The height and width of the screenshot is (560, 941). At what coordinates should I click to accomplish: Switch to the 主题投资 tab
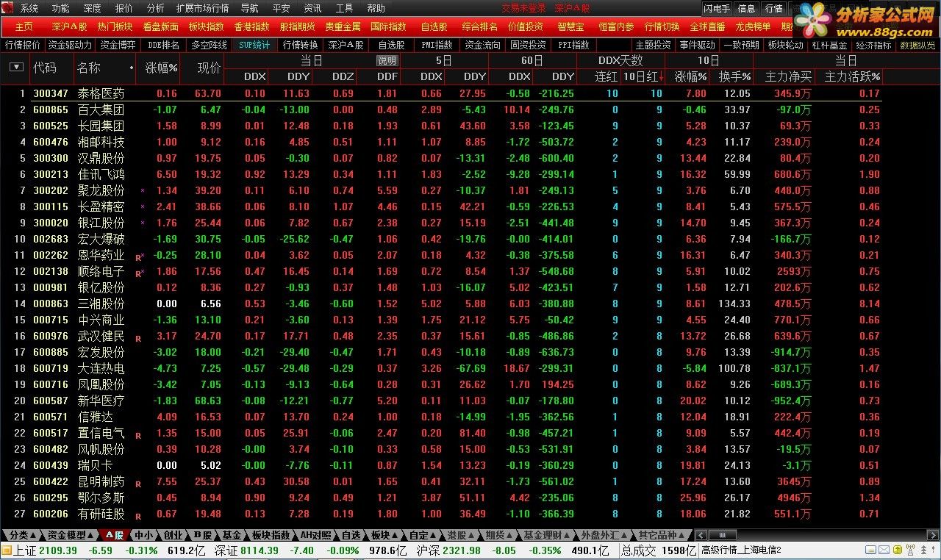(x=653, y=45)
